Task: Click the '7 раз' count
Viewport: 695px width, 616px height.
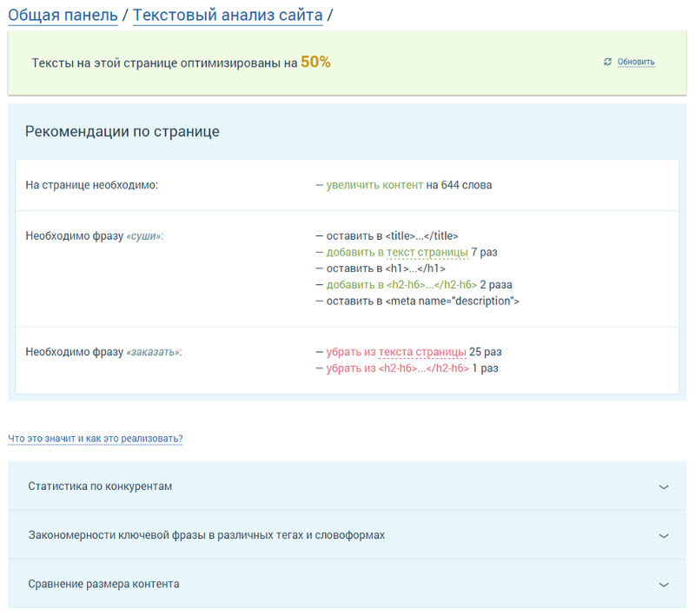Action: click(x=485, y=252)
